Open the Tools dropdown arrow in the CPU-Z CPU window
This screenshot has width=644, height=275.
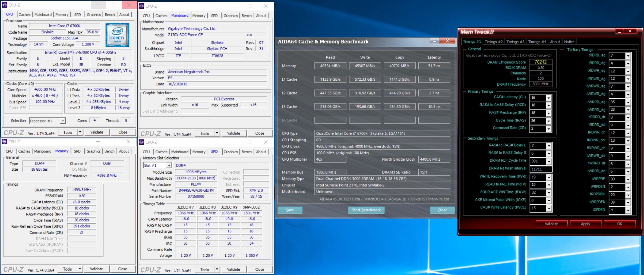(x=80, y=132)
